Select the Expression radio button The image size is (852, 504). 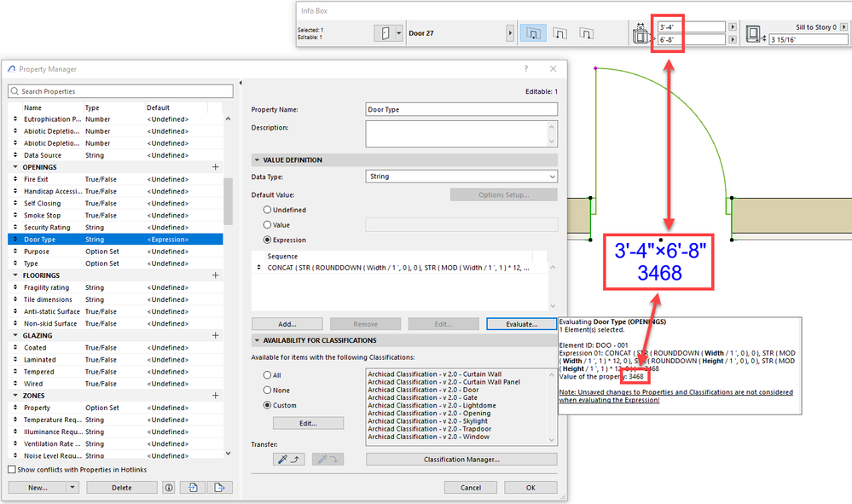click(267, 240)
